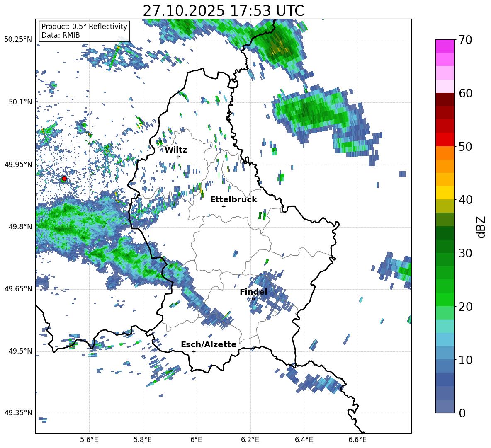This screenshot has height=448, width=491.
Task: Click the 49.8°N latitude label
Action: click(21, 227)
